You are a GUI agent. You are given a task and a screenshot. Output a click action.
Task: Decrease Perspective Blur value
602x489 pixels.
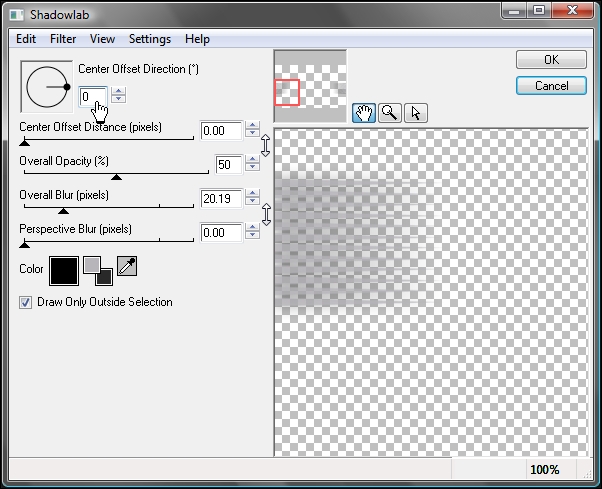pyautogui.click(x=252, y=235)
